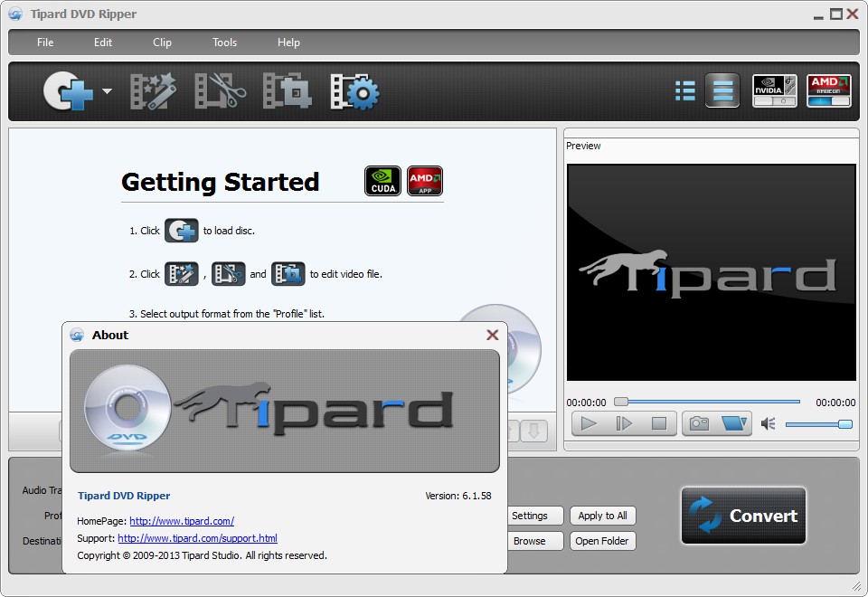Select the Effect editing tool
Screen dimensions: 868x597
click(x=152, y=90)
